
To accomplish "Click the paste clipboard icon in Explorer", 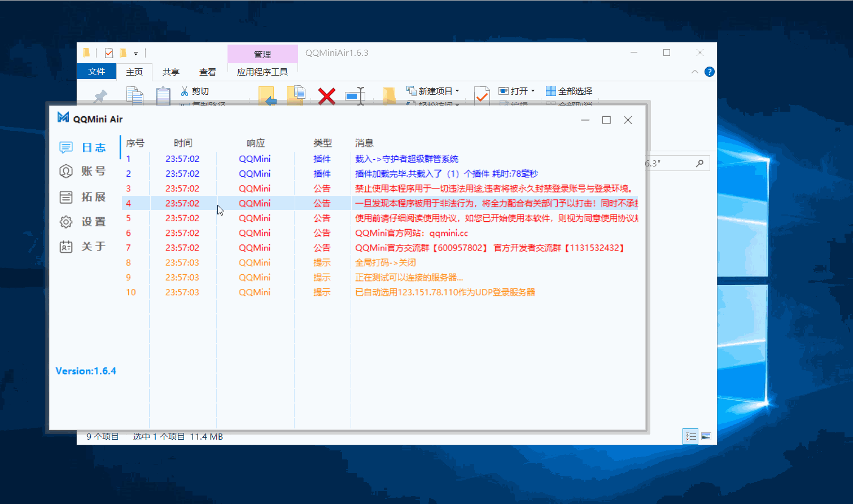I will (x=163, y=95).
